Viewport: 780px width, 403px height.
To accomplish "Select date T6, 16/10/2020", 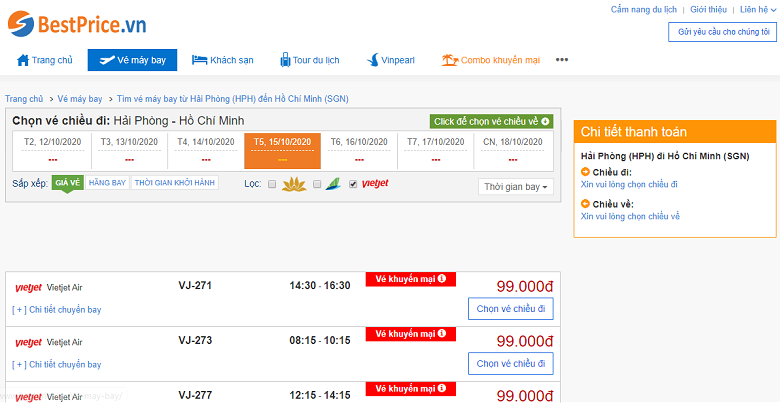I will tap(359, 150).
